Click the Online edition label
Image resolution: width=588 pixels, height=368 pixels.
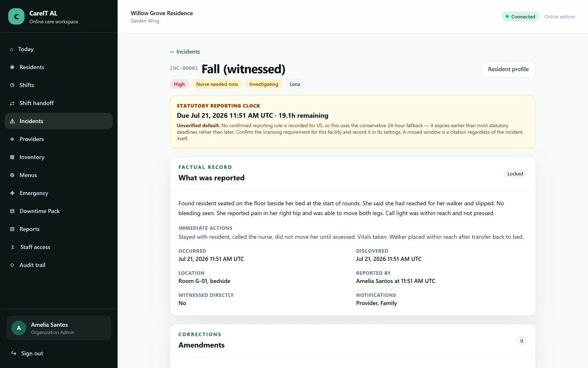click(559, 17)
